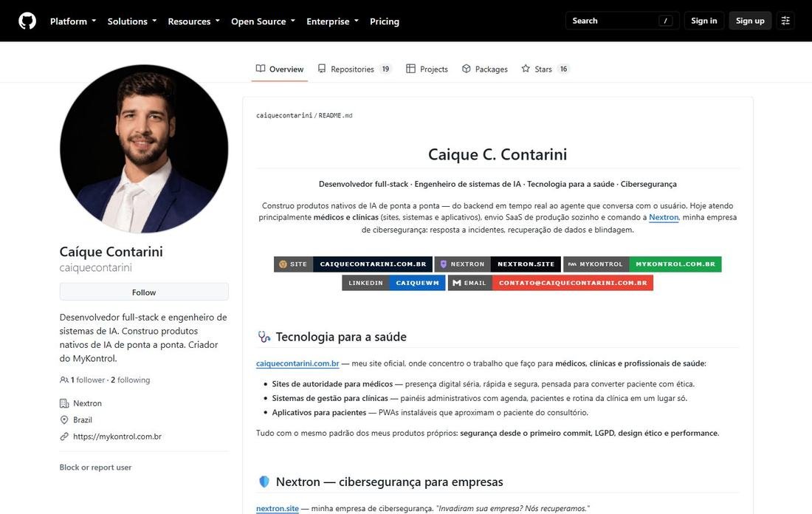812x514 pixels.
Task: Click the cube icon beside Packages
Action: [x=466, y=69]
